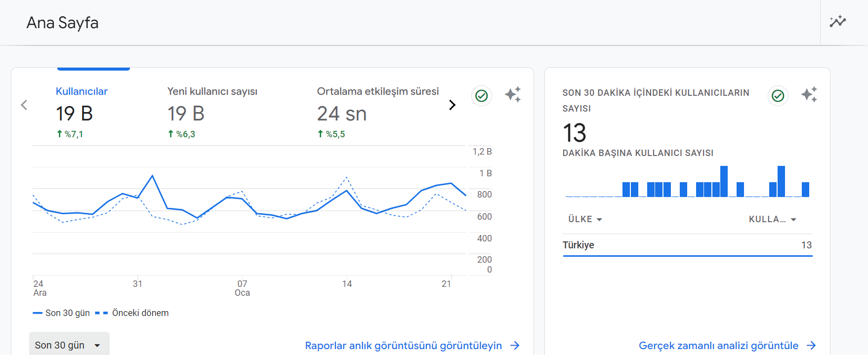Click the 1,2 B y-axis label
Viewport: 868px width, 355px height.
(482, 152)
